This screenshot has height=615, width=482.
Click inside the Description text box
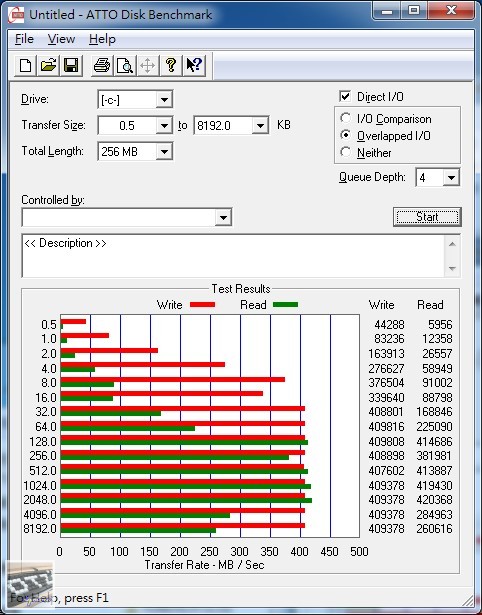click(233, 256)
